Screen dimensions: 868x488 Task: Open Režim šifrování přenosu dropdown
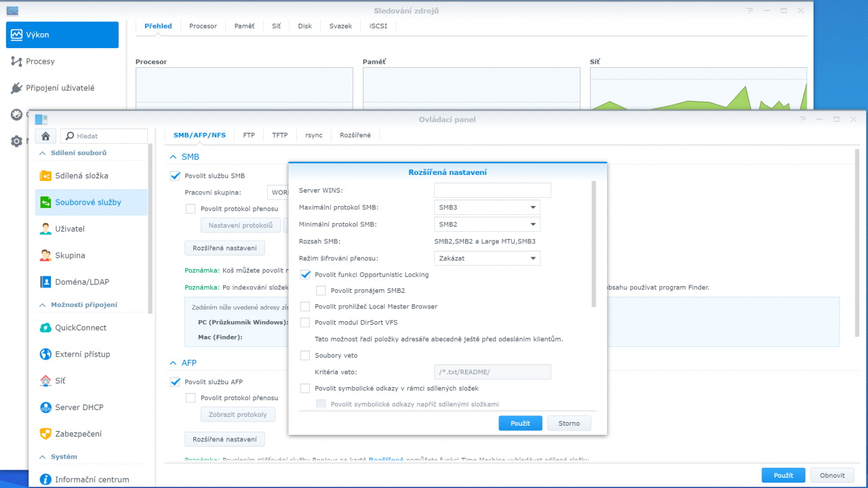(487, 258)
